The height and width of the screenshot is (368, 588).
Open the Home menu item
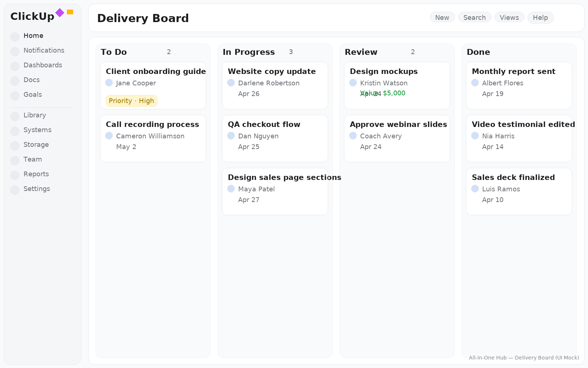pos(33,36)
